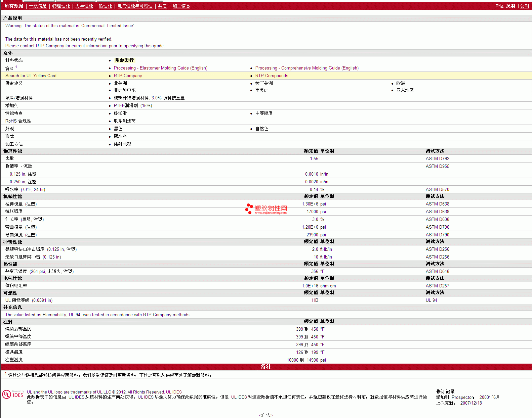
Task: Click ASTM D648 test method
Action: [x=437, y=271]
